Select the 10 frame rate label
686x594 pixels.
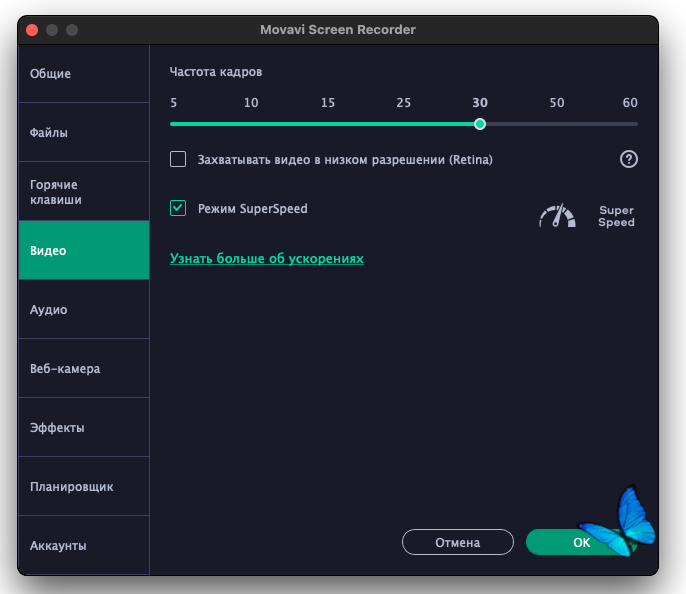coord(251,103)
